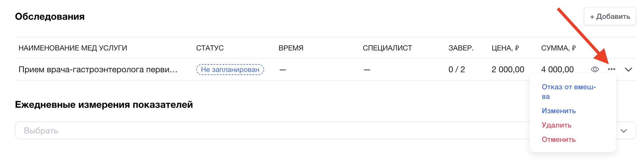
Task: Open the three-dot actions menu icon
Action: click(611, 69)
